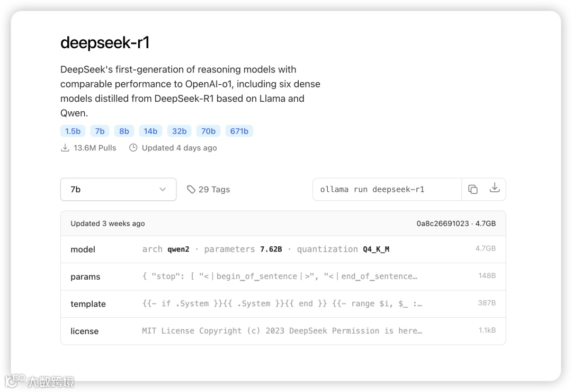Open the params file row
The width and height of the screenshot is (572, 392).
pos(283,277)
